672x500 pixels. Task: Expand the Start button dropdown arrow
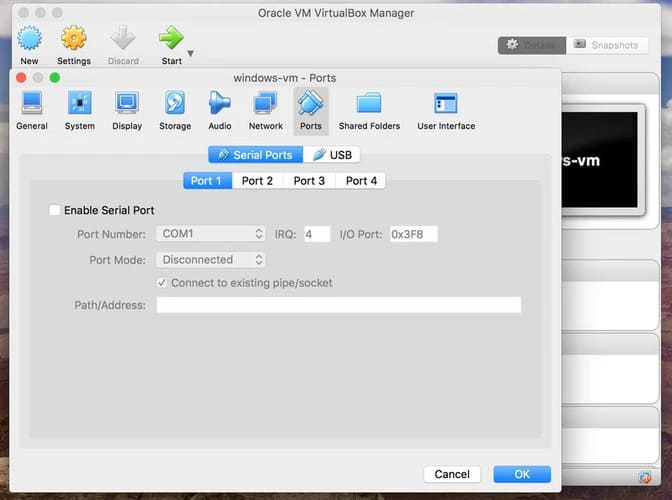click(191, 53)
